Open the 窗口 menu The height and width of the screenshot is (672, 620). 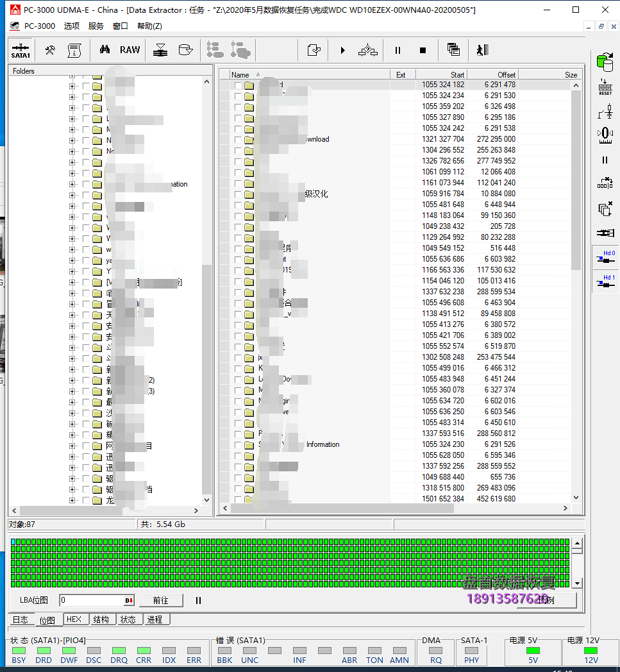coord(121,26)
